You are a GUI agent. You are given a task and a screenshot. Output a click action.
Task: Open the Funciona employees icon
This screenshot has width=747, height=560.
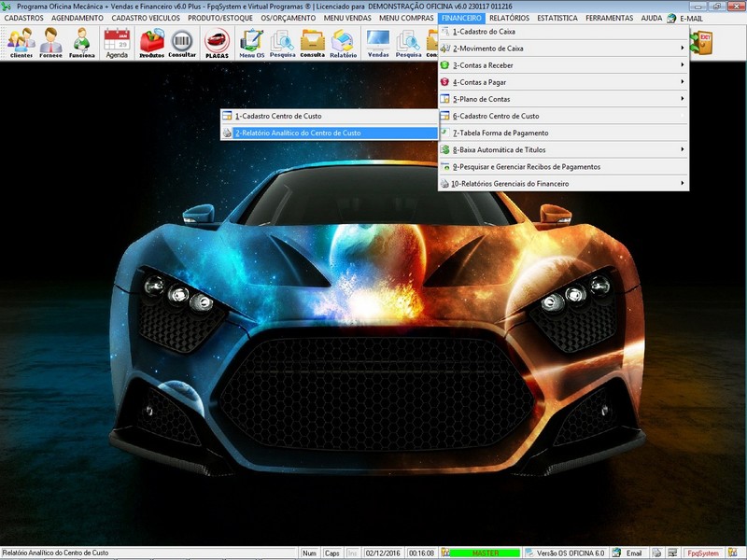click(x=82, y=43)
